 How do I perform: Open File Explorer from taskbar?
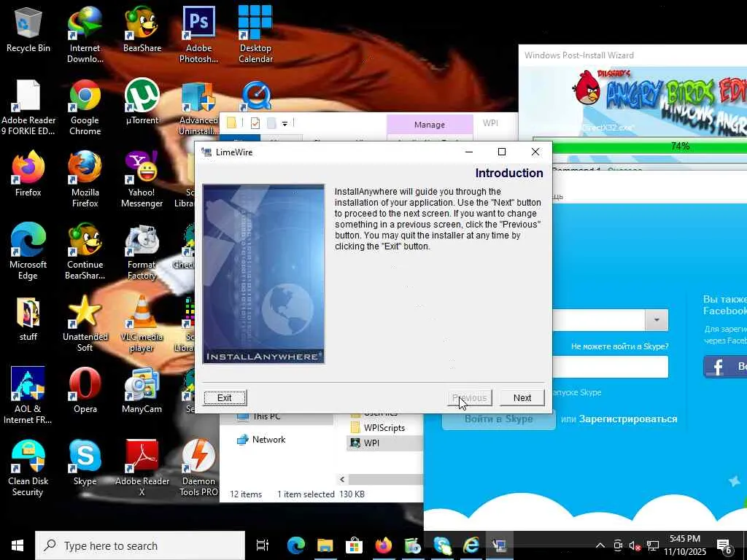tap(325, 545)
